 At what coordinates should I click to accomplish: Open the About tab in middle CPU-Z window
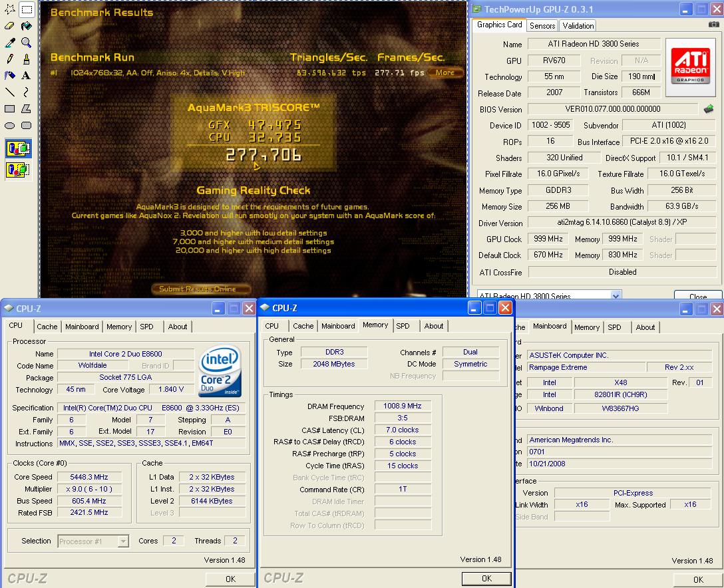pyautogui.click(x=434, y=326)
